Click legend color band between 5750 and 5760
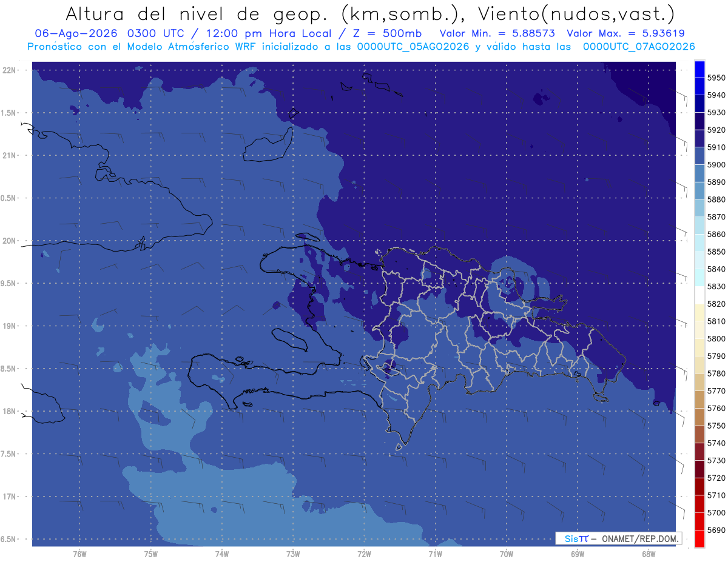 pos(699,416)
